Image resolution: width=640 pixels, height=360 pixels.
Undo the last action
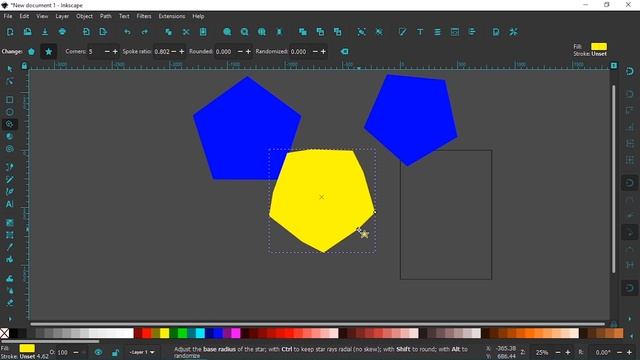(127, 32)
